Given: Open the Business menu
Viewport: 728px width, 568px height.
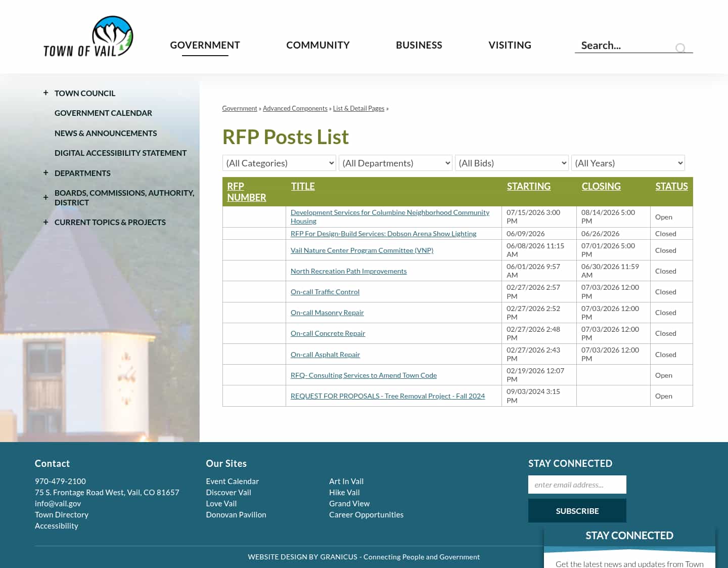Looking at the screenshot, I should pos(419,45).
